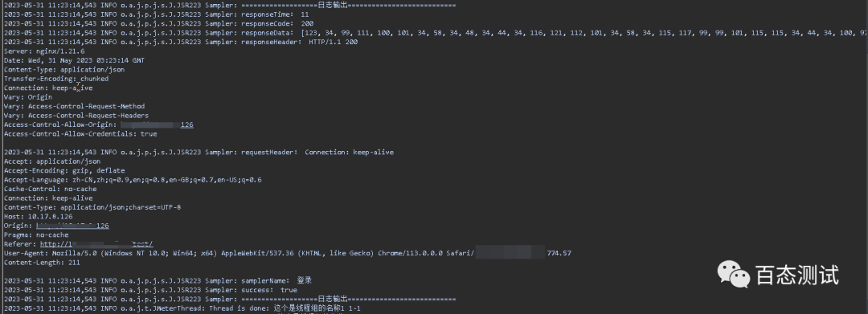Click the Thread is done log line
The height and width of the screenshot is (314, 868).
(x=182, y=308)
